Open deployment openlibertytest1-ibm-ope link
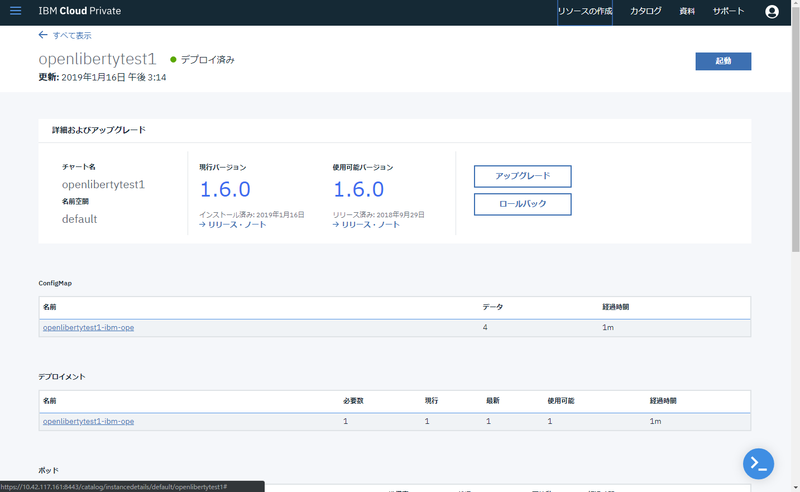This screenshot has height=492, width=800. (88, 422)
